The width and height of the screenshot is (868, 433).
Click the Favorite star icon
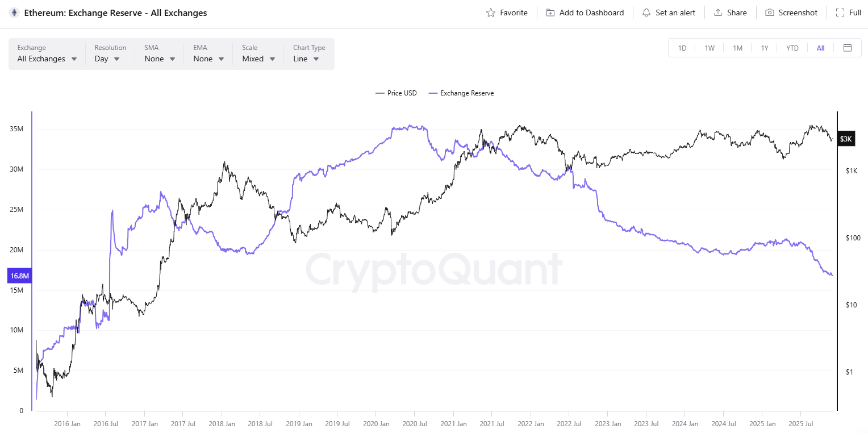pos(490,12)
